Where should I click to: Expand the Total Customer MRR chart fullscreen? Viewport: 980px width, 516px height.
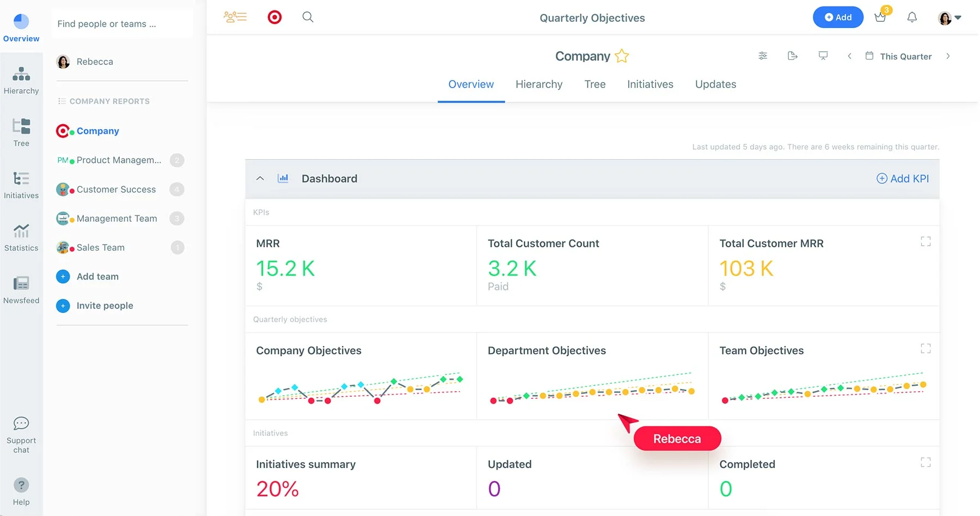(x=926, y=241)
